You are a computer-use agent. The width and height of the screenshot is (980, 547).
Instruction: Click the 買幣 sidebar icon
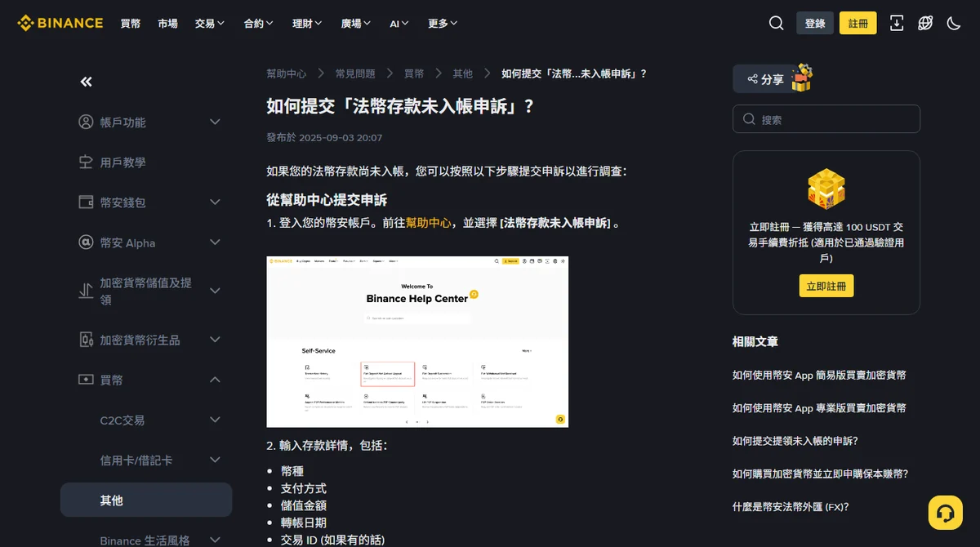[86, 380]
